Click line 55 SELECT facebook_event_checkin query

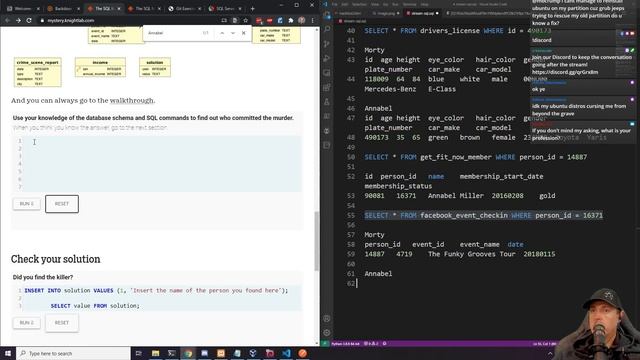pos(483,215)
